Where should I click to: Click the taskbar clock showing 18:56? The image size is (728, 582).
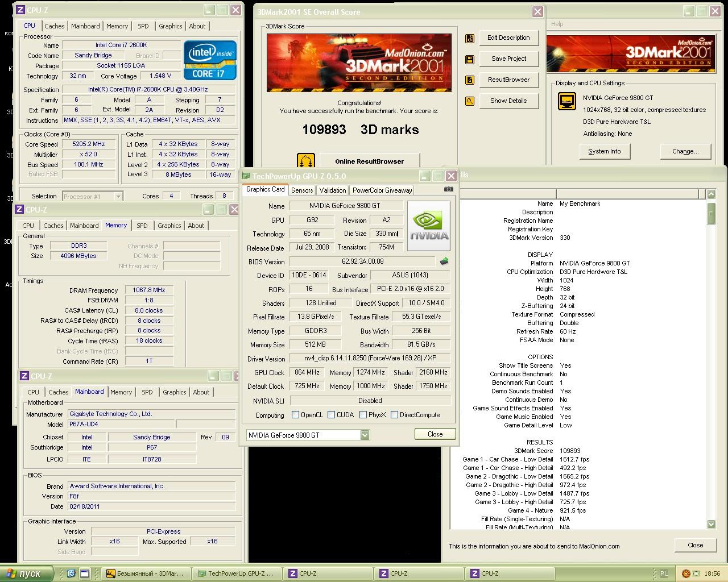712,573
